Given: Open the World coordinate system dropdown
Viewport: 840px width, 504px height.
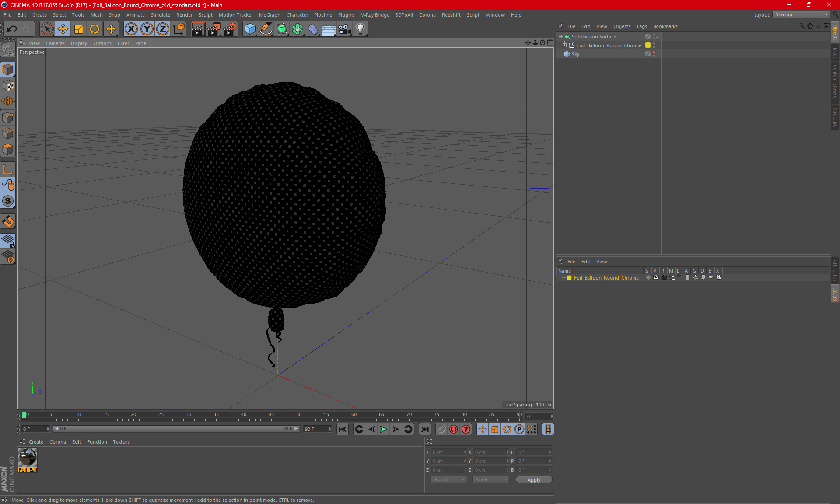Looking at the screenshot, I should click(448, 479).
